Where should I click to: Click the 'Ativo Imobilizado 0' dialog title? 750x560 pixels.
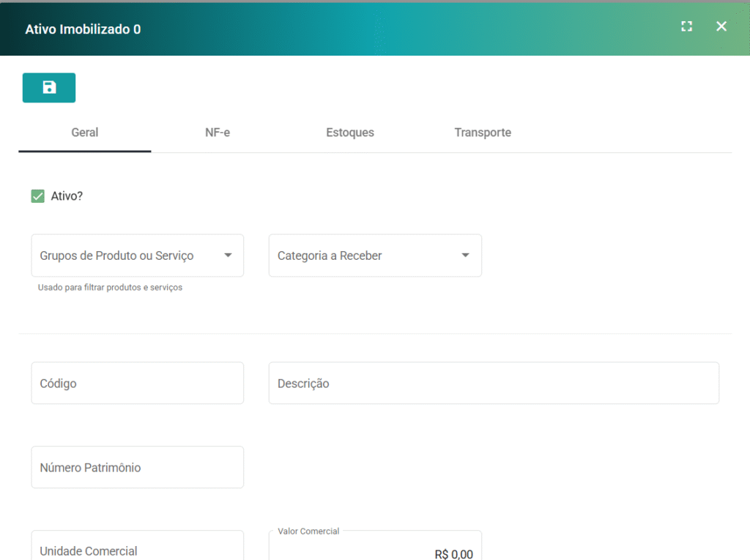point(83,29)
